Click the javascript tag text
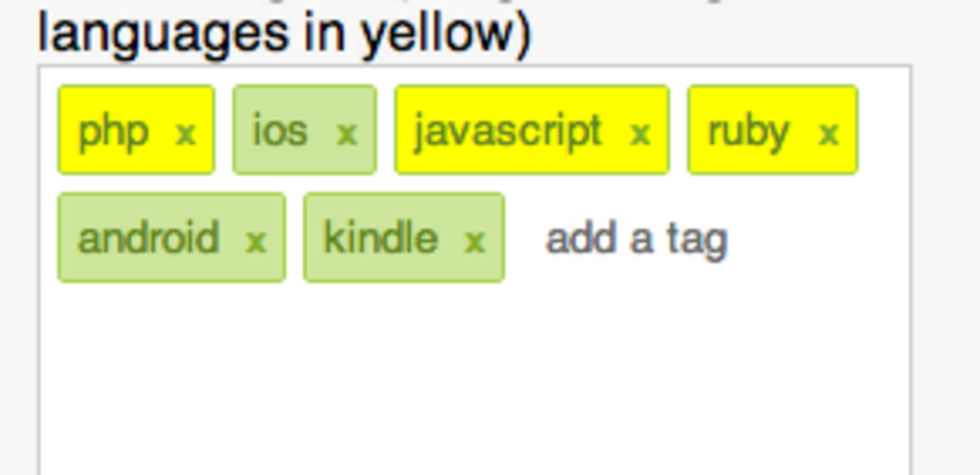Image resolution: width=980 pixels, height=475 pixels. [507, 131]
